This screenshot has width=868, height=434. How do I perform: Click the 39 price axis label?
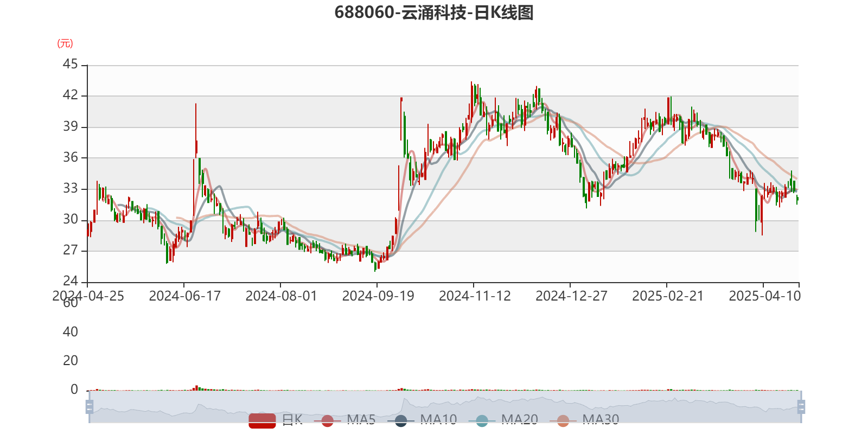[x=71, y=127]
